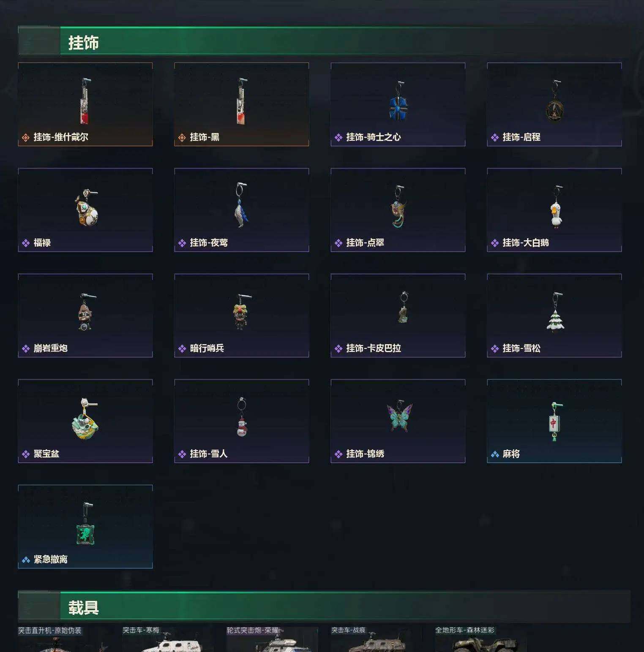Click the 麻将 mahjong tile charm
This screenshot has width=644, height=652.
tap(554, 421)
